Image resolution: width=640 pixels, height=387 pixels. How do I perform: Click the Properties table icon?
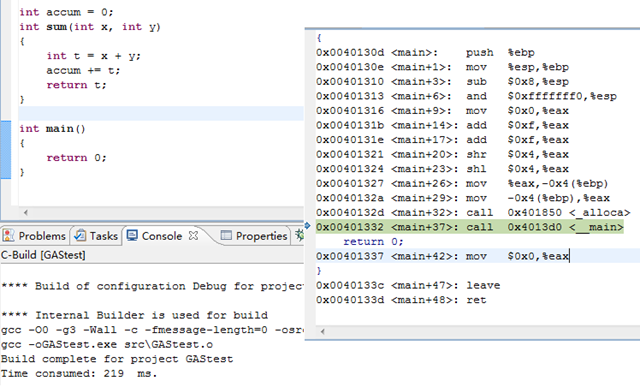click(226, 236)
